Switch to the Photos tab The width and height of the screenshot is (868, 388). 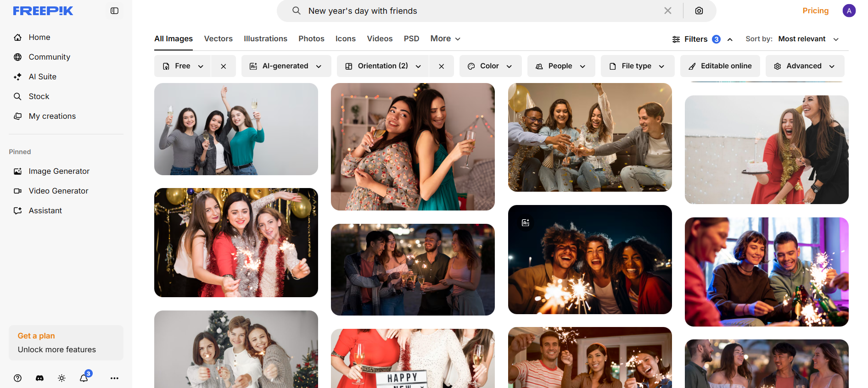click(311, 39)
